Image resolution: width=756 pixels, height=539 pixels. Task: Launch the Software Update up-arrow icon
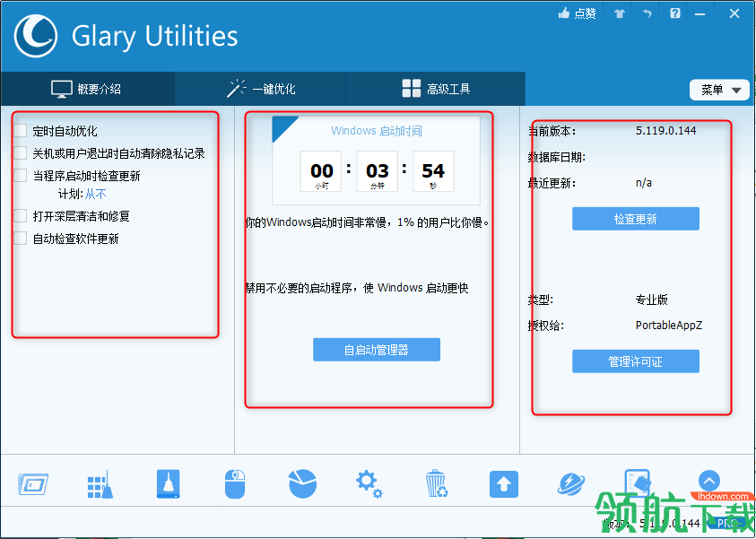504,484
